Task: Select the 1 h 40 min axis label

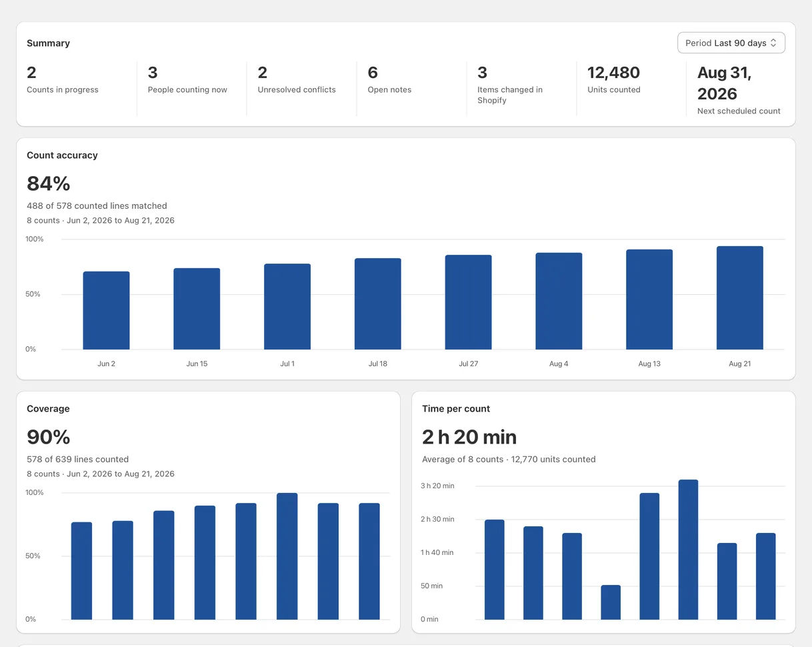Action: click(437, 552)
